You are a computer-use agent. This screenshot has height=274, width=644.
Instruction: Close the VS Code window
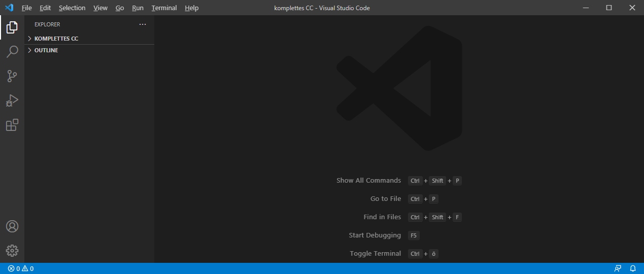coord(632,8)
